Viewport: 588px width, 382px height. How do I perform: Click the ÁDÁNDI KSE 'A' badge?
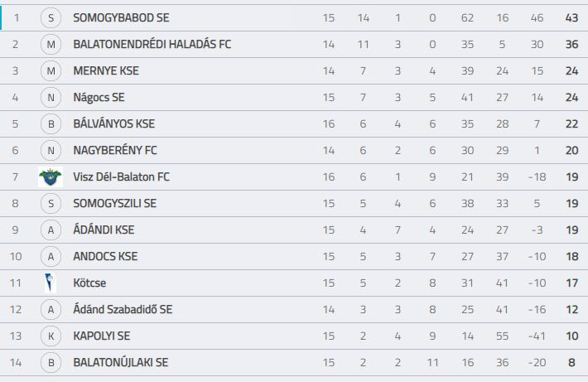51,230
